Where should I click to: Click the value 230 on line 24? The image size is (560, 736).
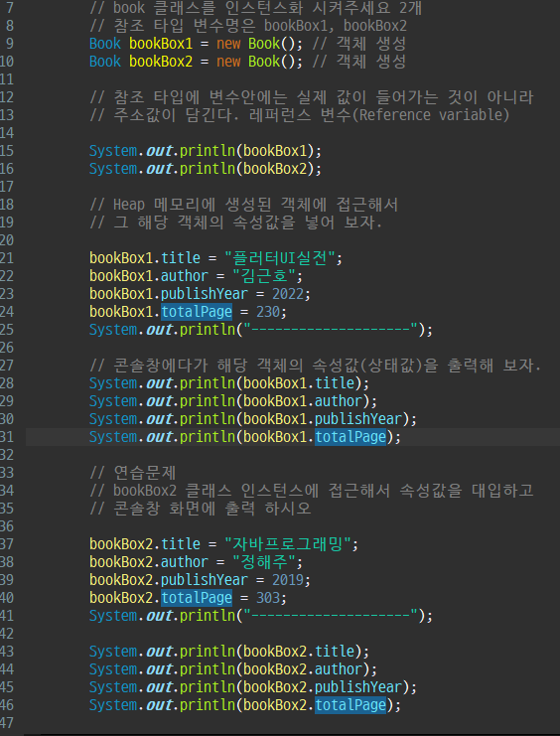pos(267,312)
